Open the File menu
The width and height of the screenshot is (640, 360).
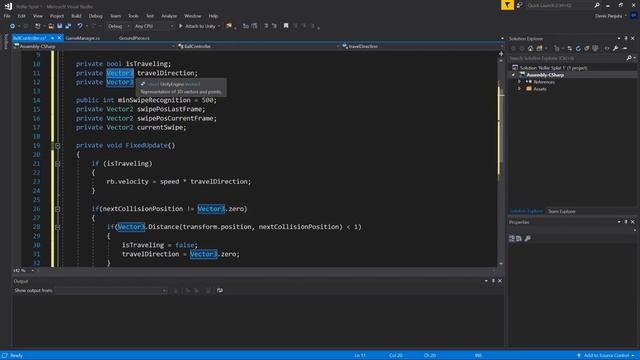[x=7, y=16]
